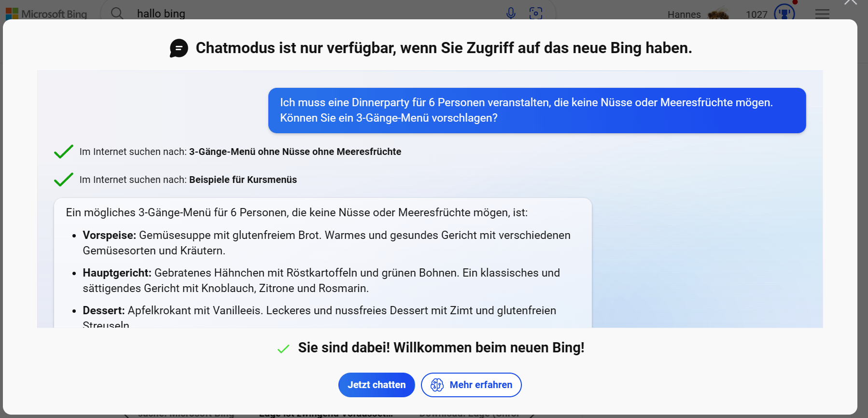Screen dimensions: 868x418
Task: Click the Hannes account name
Action: [684, 14]
